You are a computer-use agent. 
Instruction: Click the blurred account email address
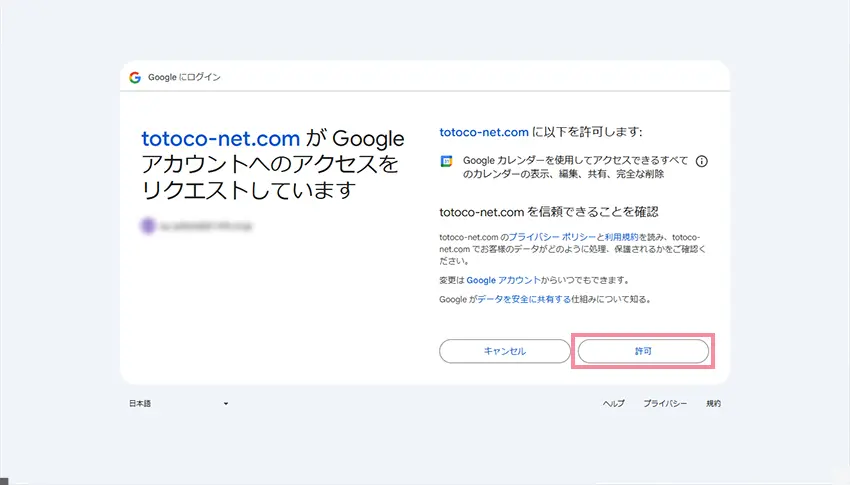[206, 226]
